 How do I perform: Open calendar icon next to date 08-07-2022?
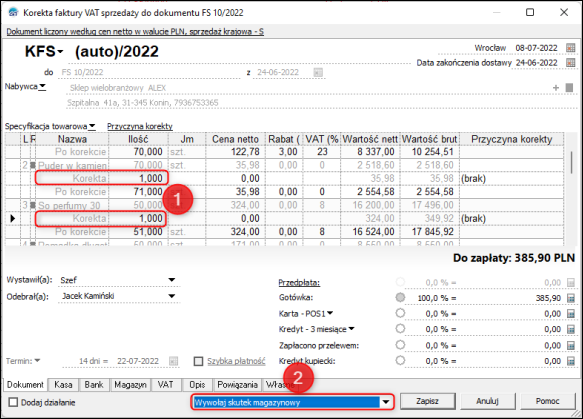click(570, 48)
